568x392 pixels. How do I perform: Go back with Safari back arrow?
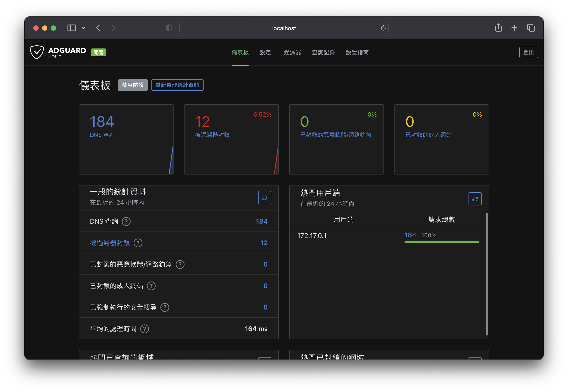click(x=98, y=28)
